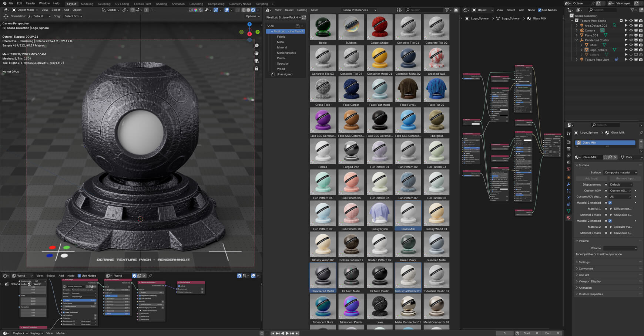Click the lock camera to view icon
The image size is (644, 336).
tap(256, 68)
